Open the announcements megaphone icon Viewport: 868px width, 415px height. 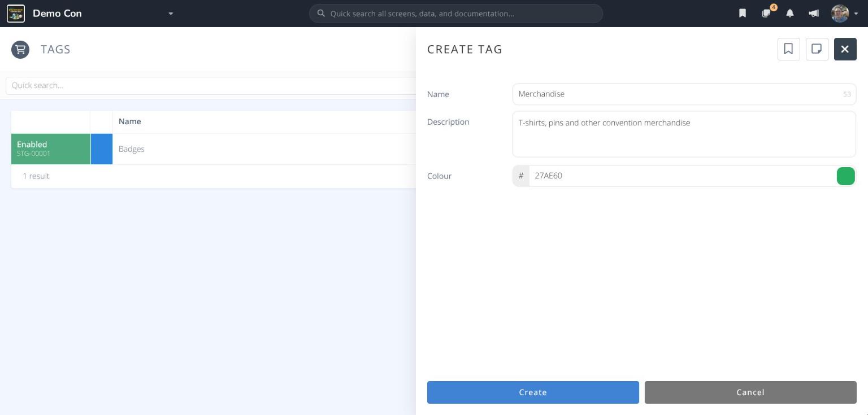coord(814,14)
